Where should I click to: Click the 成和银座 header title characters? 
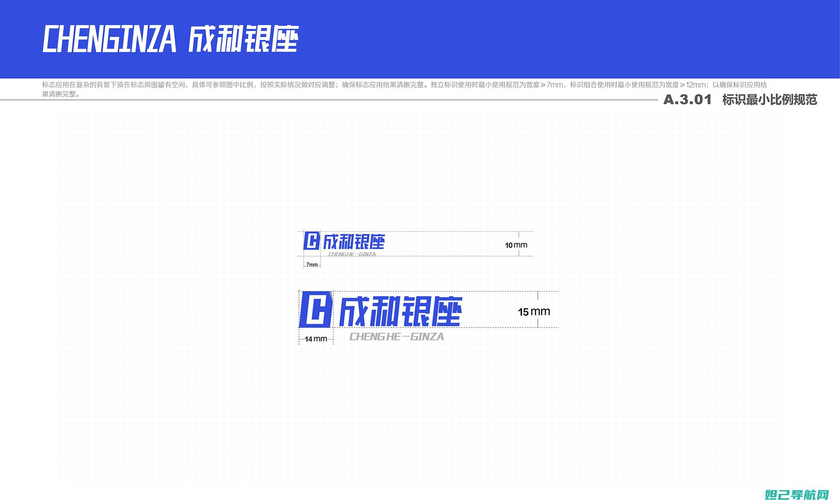click(243, 39)
